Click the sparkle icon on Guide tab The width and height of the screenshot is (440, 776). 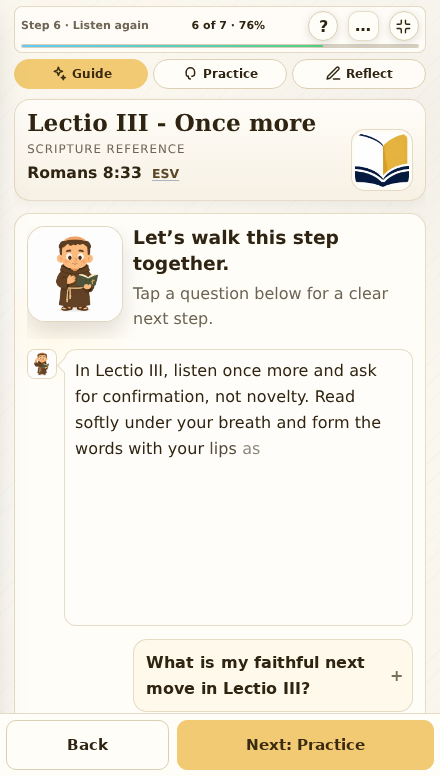pyautogui.click(x=60, y=74)
